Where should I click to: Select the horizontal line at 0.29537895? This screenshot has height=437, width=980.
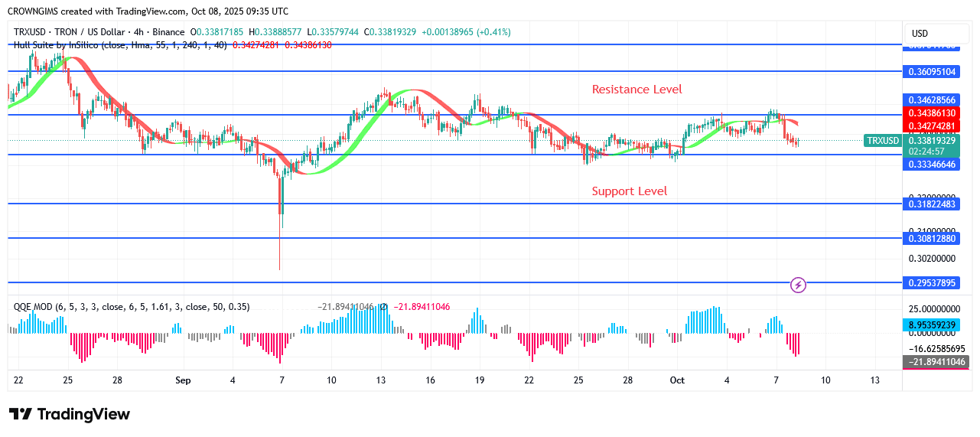[459, 282]
